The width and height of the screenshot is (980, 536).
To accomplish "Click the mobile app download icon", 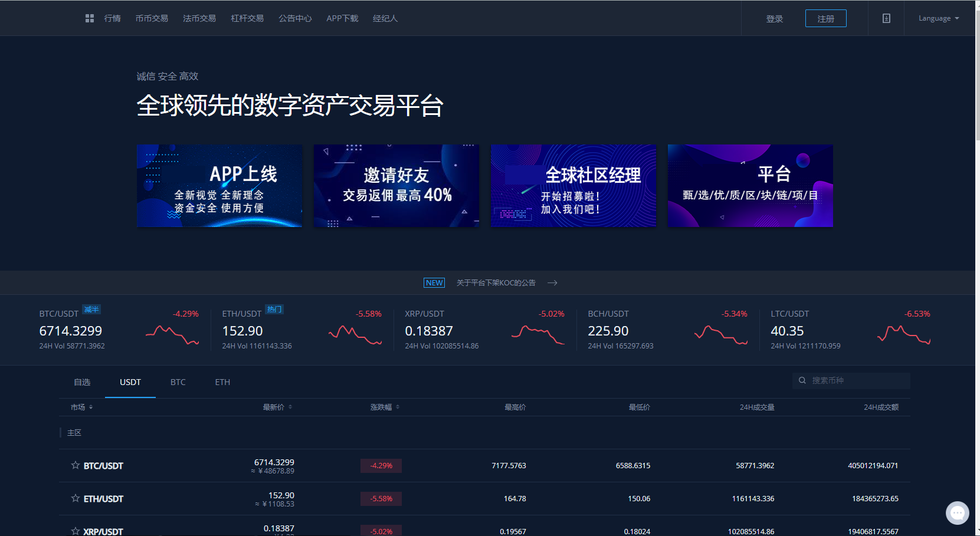I will [x=886, y=18].
